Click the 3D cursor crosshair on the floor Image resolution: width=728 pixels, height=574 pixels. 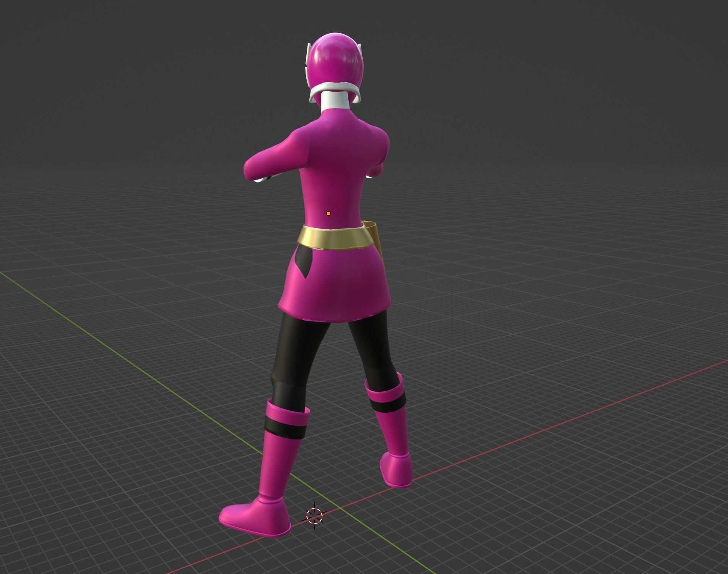(x=315, y=516)
